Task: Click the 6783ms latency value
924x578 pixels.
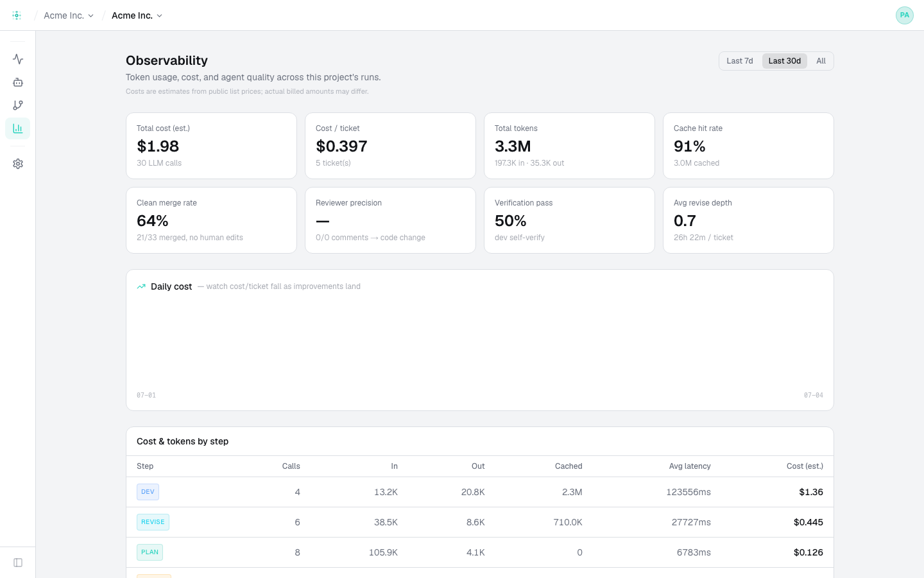Action: coord(694,552)
